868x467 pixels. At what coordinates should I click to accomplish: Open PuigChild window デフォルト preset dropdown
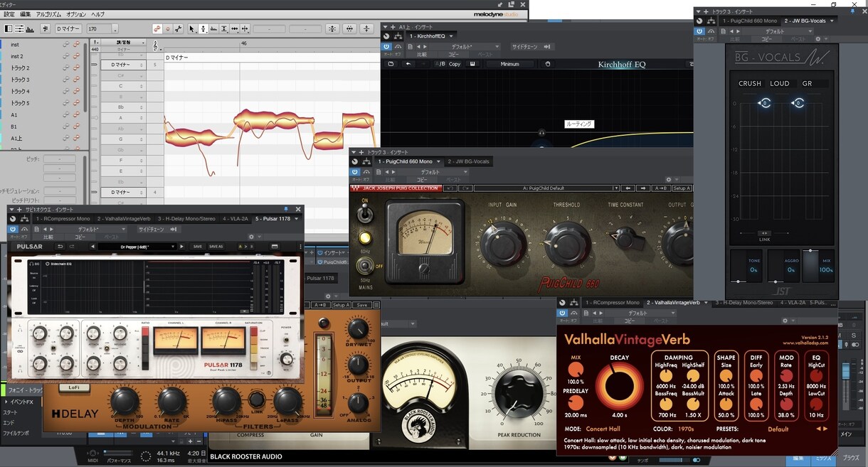[x=465, y=172]
